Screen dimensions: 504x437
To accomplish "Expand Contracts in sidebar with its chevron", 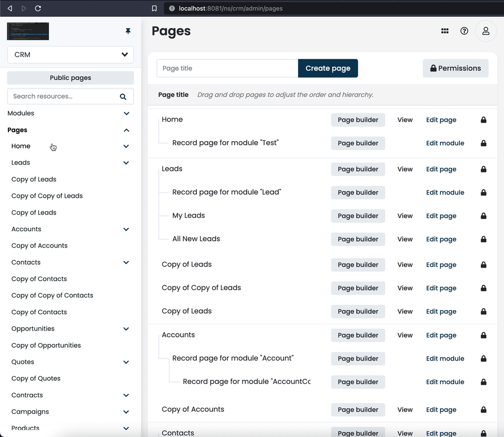I will click(x=127, y=395).
